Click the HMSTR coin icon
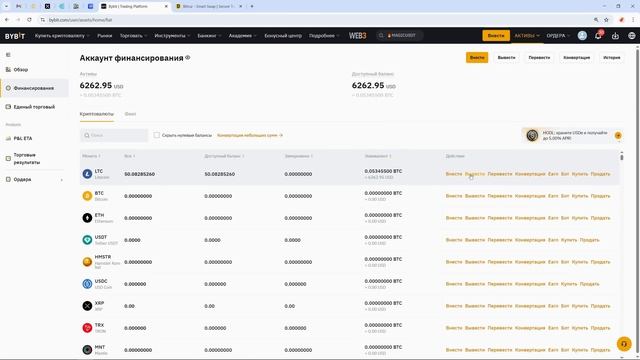Image resolution: width=640 pixels, height=360 pixels. pos(87,262)
